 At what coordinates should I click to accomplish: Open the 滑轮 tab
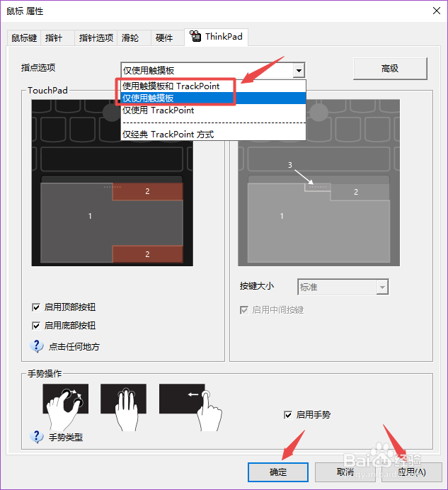tap(134, 38)
